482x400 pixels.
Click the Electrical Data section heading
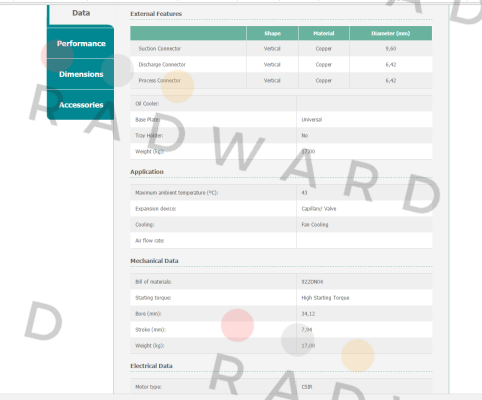click(151, 366)
